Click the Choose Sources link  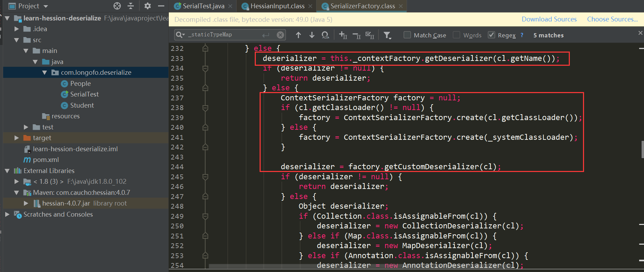pos(612,19)
